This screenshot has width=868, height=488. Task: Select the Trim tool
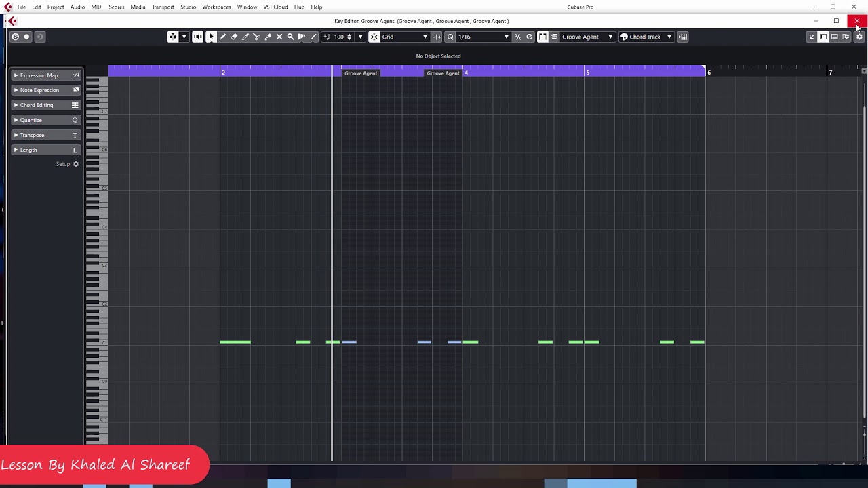(245, 37)
